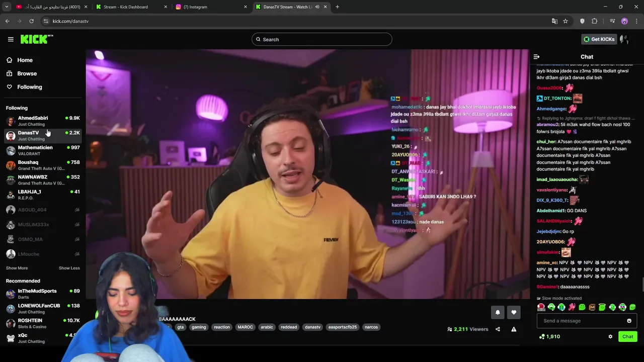Open the Following section
Screen dimensions: 644x362
[29, 87]
